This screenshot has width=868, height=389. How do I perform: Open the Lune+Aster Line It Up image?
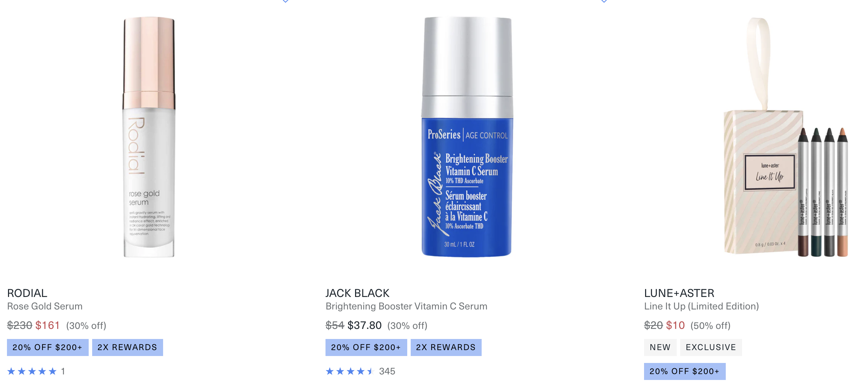tap(786, 137)
